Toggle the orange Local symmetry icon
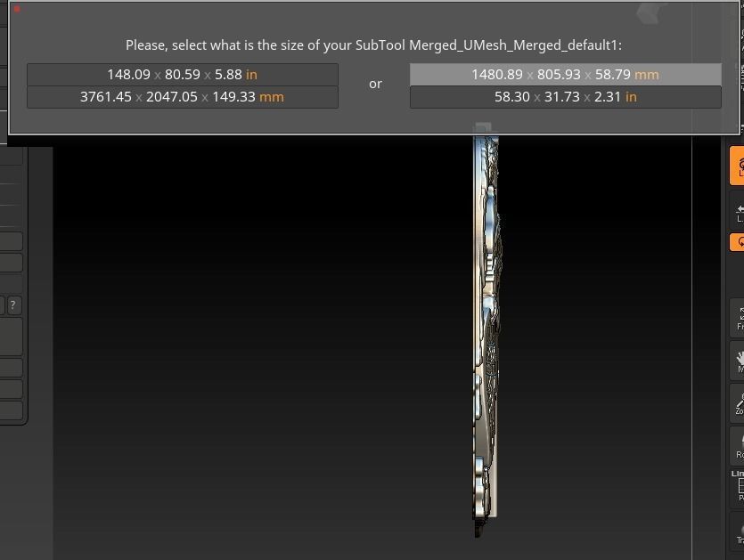This screenshot has height=560, width=744. click(x=738, y=166)
